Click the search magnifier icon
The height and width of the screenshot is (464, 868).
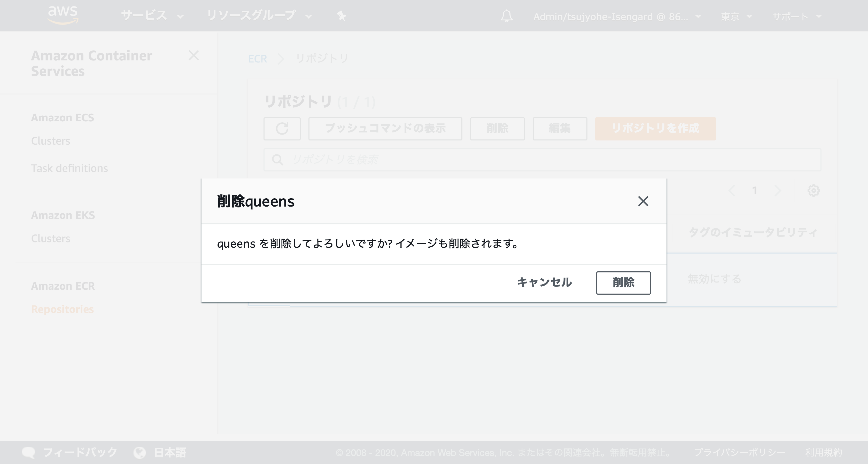click(277, 160)
